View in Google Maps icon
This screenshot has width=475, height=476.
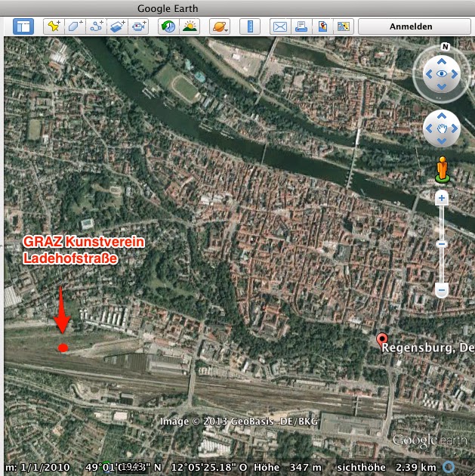344,26
